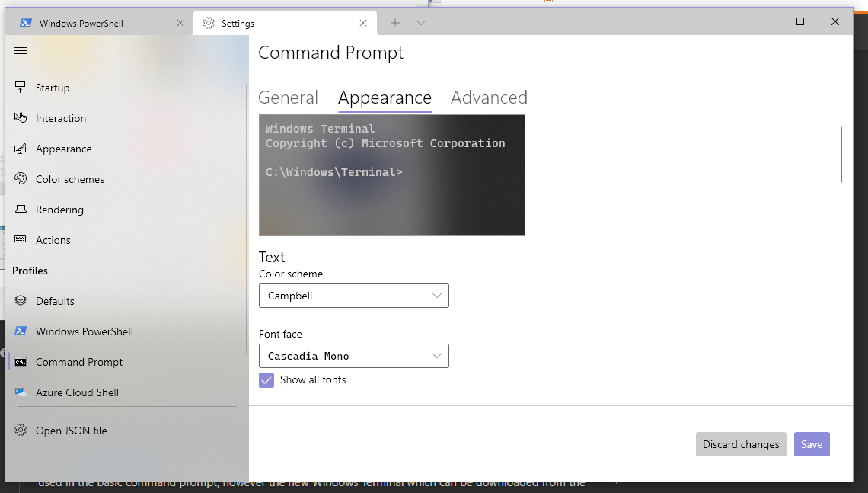Click the Windows PowerShell profile icon
Image resolution: width=868 pixels, height=493 pixels.
click(21, 331)
